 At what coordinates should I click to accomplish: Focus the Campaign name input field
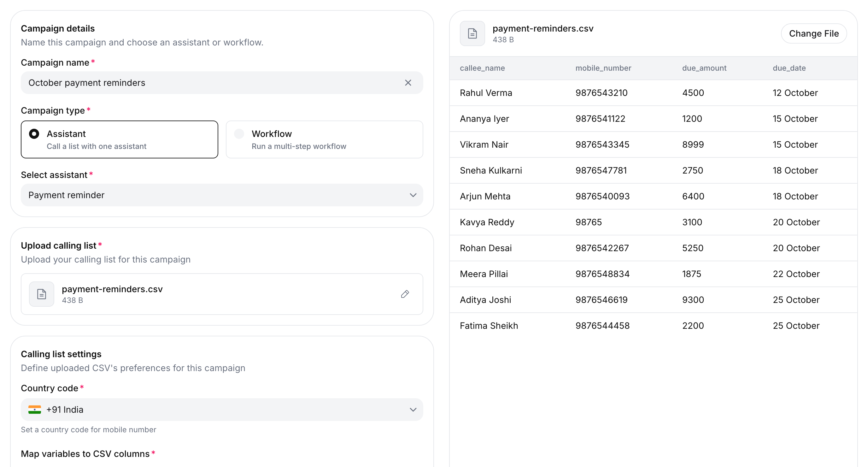[222, 83]
